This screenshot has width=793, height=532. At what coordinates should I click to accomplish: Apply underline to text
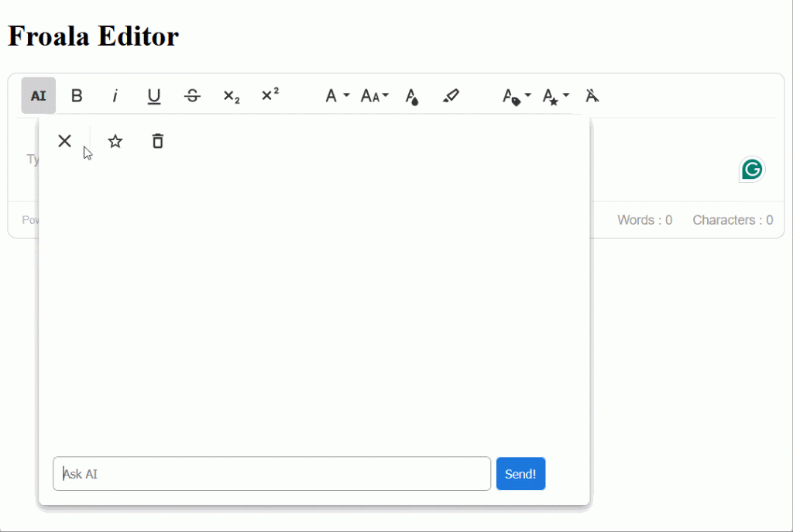(154, 95)
